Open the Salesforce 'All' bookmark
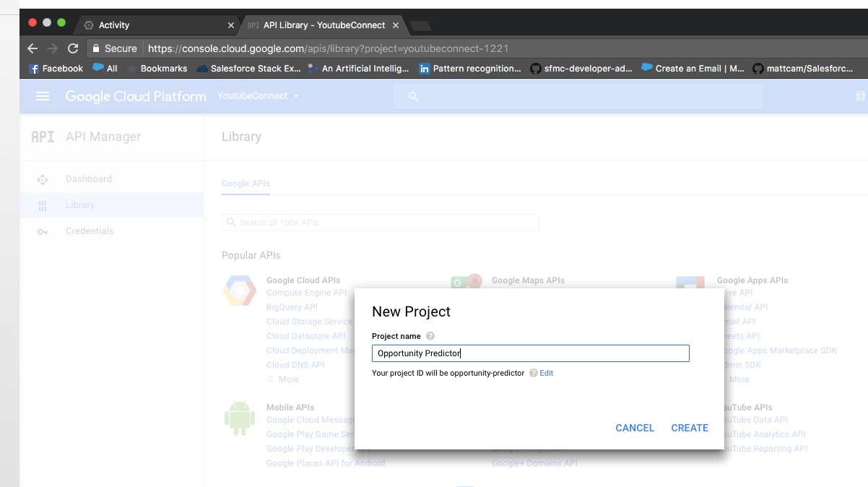 pyautogui.click(x=105, y=69)
